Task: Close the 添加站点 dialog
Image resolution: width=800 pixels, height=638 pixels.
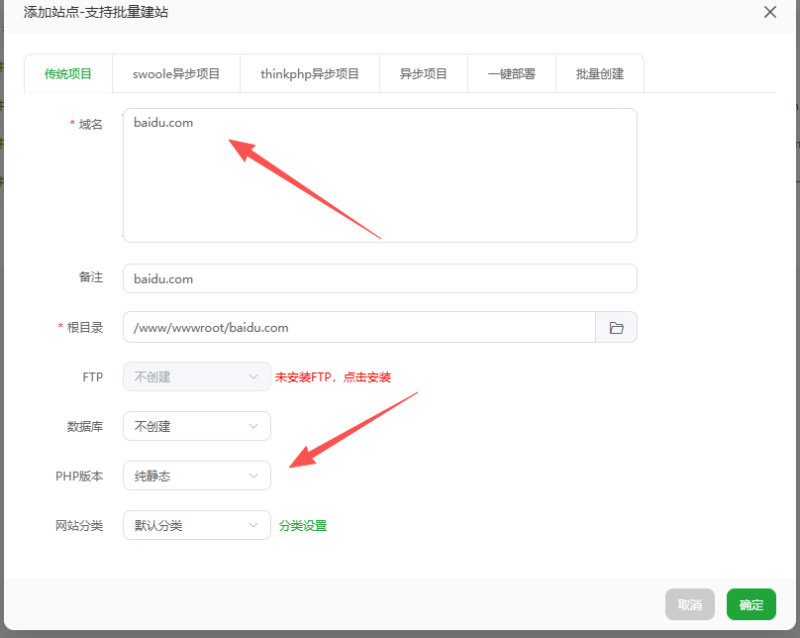Action: point(769,12)
